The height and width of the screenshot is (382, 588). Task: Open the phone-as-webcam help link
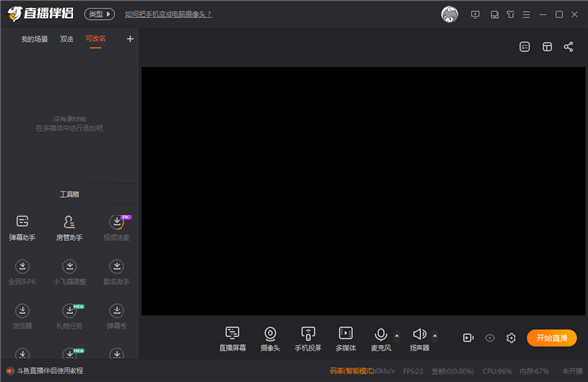[x=169, y=14]
